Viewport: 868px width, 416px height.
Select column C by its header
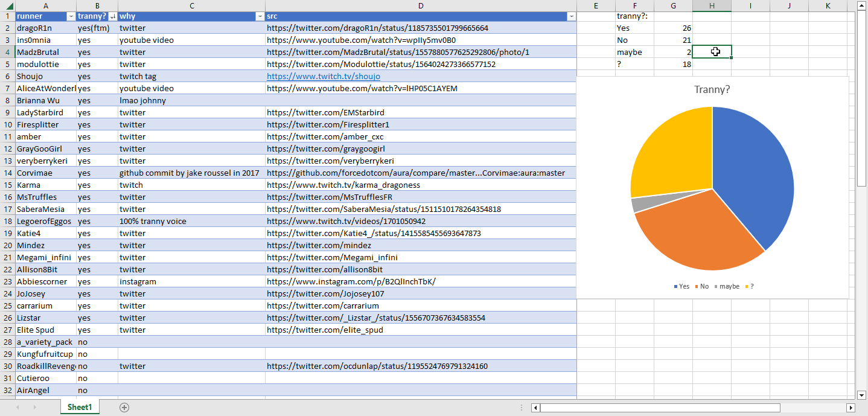click(x=191, y=5)
